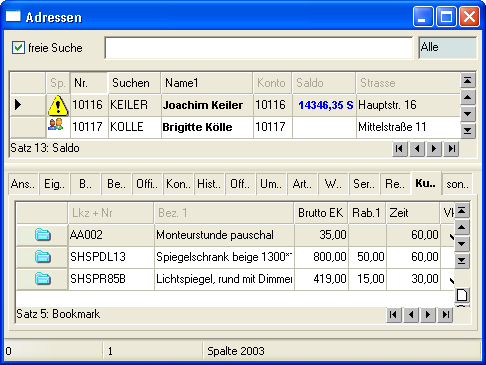
Task: Select the Brigitte Kölle name cell
Action: pos(207,127)
